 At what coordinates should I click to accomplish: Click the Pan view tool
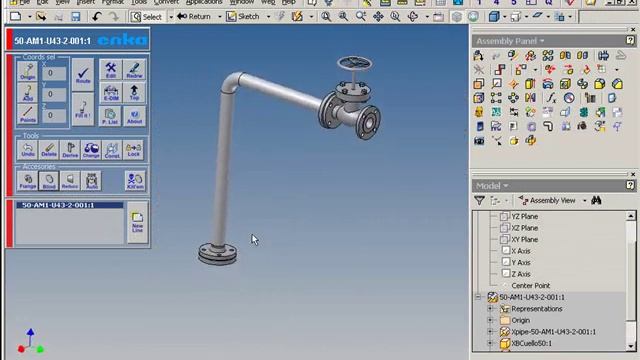[x=378, y=16]
